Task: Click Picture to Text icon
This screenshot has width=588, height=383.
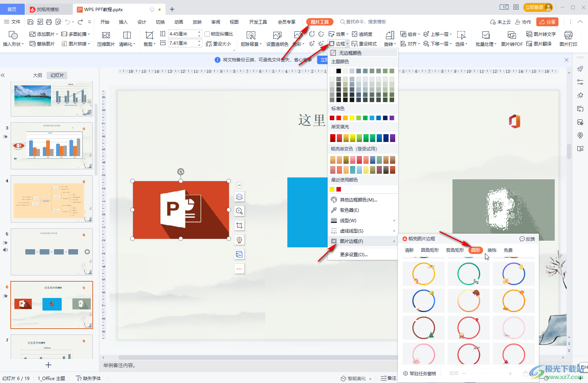Action: (x=529, y=34)
